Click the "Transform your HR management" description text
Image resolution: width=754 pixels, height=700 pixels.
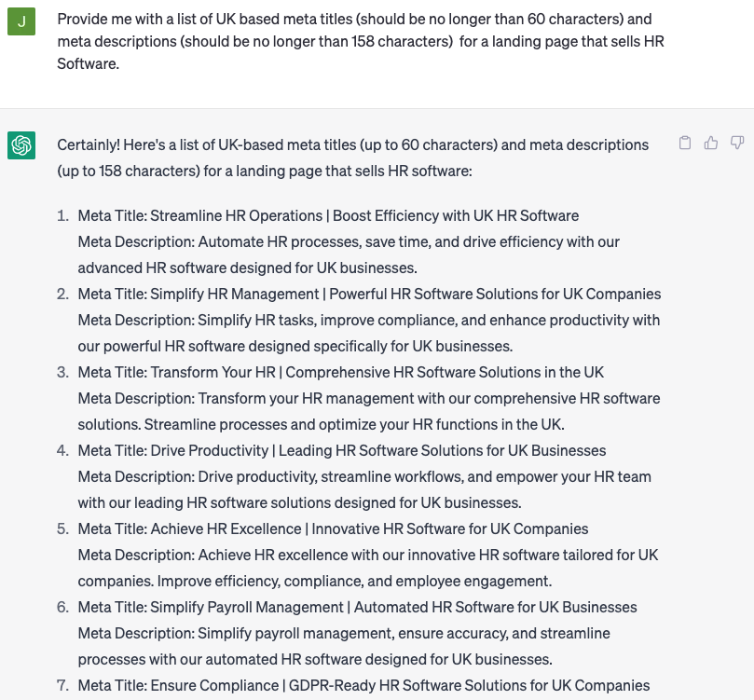point(368,411)
